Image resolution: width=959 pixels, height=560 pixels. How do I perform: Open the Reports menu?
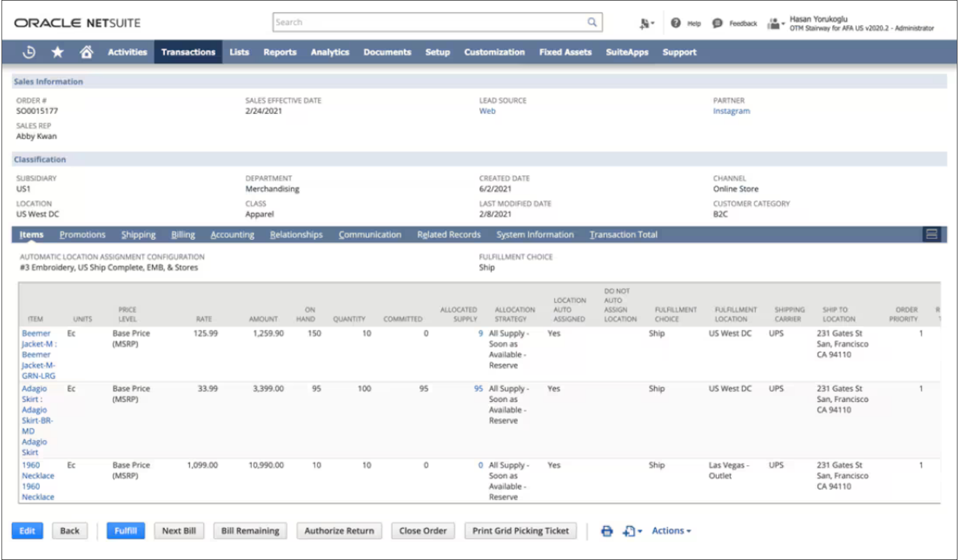(280, 52)
